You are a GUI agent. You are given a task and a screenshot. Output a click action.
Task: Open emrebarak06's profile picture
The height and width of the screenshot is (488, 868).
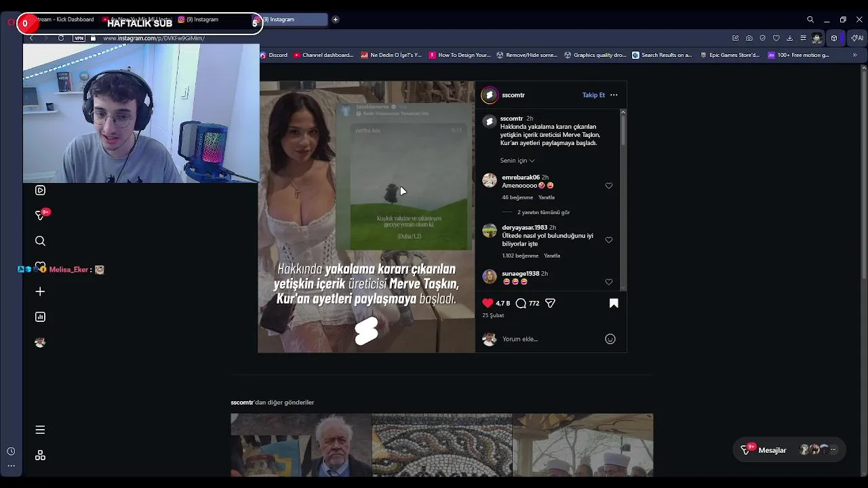490,180
